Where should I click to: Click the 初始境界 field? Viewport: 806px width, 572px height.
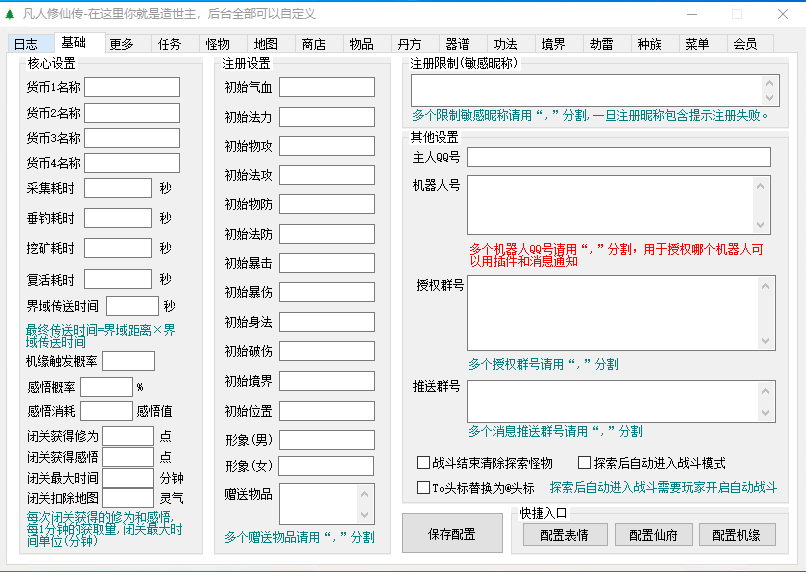[327, 381]
